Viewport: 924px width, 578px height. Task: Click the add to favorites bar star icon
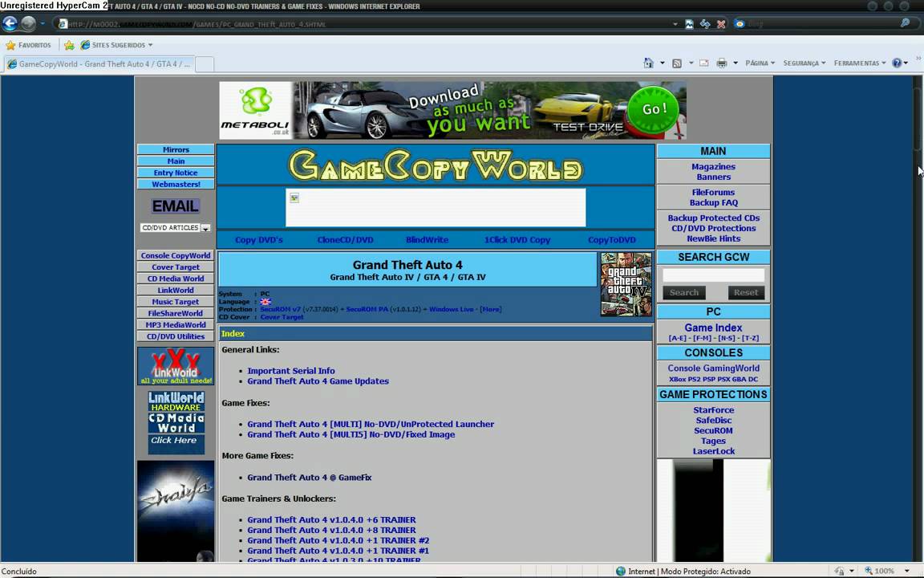(69, 45)
